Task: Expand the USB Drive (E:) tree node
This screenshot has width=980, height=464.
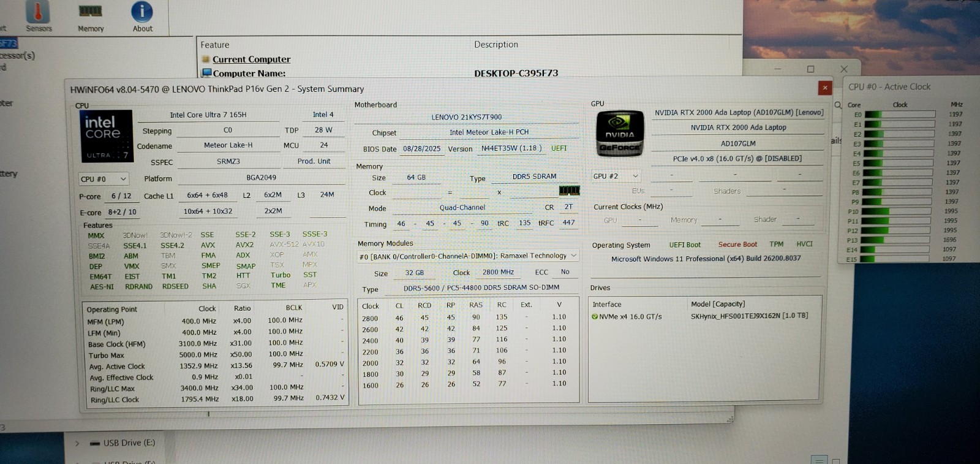Action: click(77, 443)
